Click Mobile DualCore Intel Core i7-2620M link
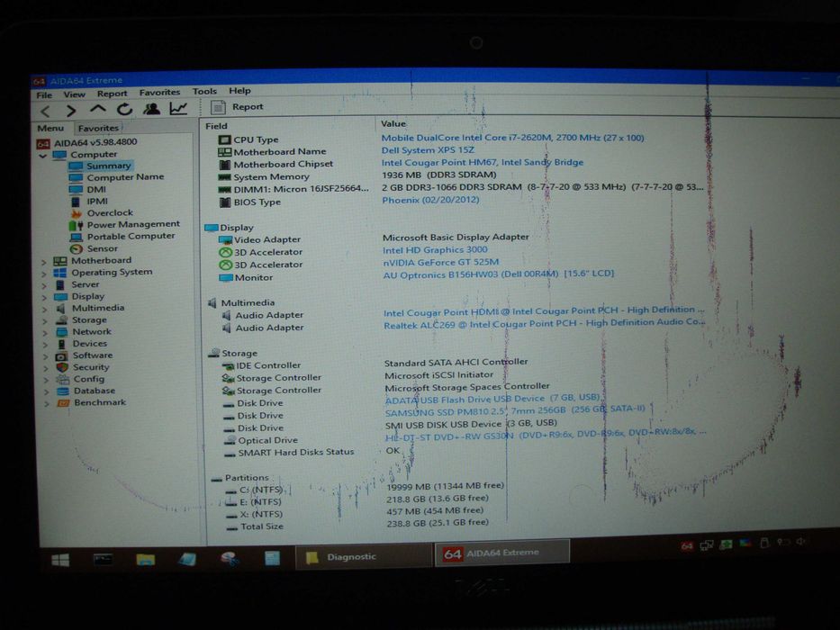The width and height of the screenshot is (840, 630). point(512,138)
